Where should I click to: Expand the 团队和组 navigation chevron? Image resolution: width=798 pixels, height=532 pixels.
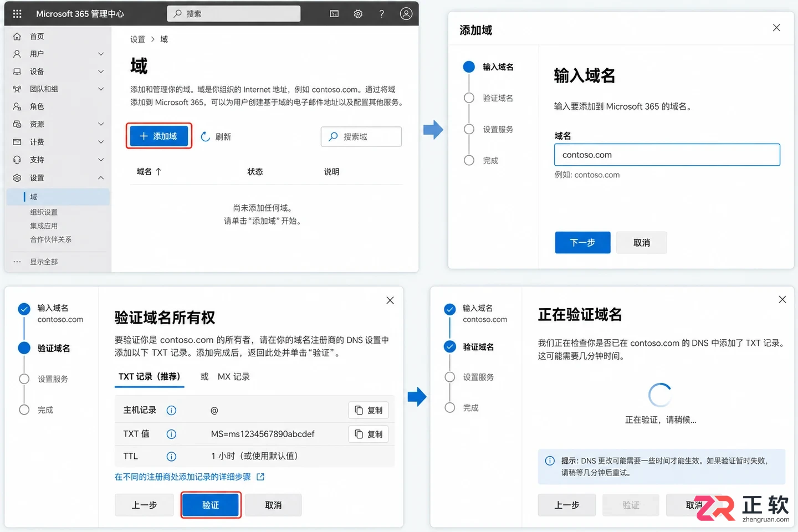coord(101,89)
